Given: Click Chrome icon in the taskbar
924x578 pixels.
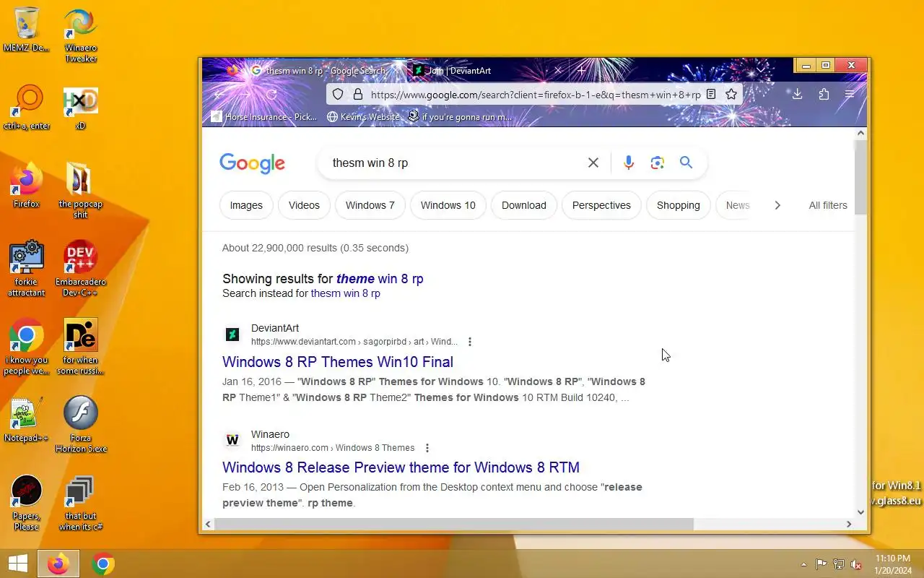Looking at the screenshot, I should click(x=103, y=564).
